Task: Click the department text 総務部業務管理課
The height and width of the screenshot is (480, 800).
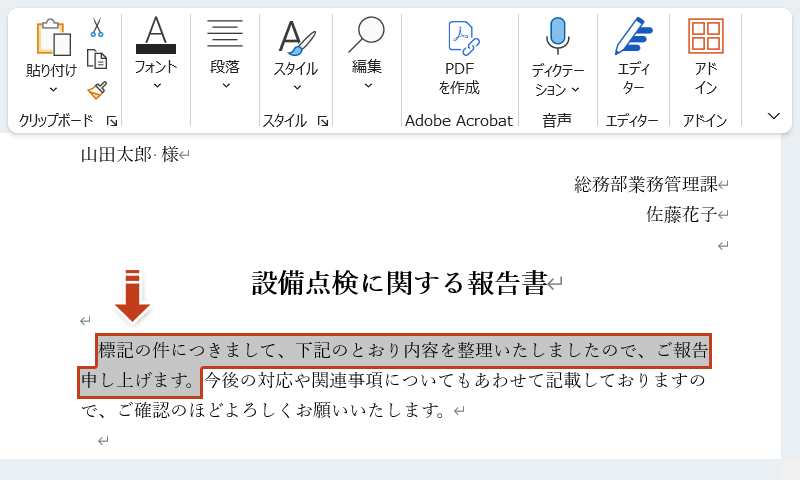Action: 646,184
